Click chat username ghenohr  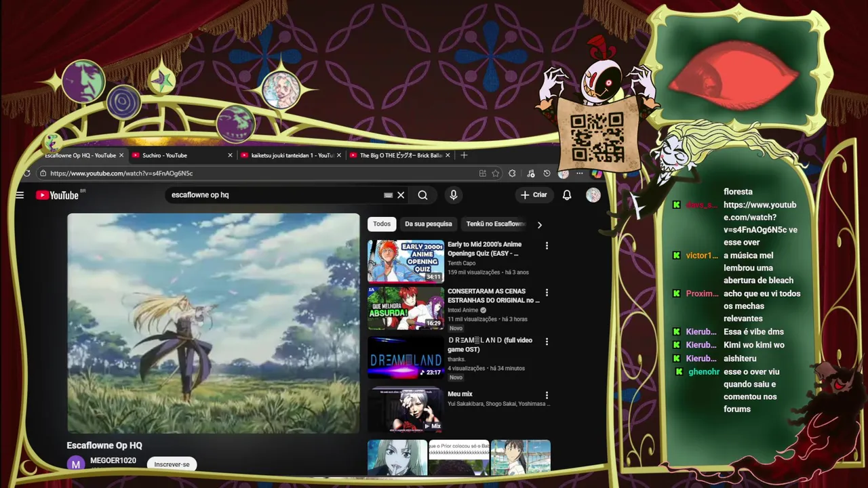point(704,371)
